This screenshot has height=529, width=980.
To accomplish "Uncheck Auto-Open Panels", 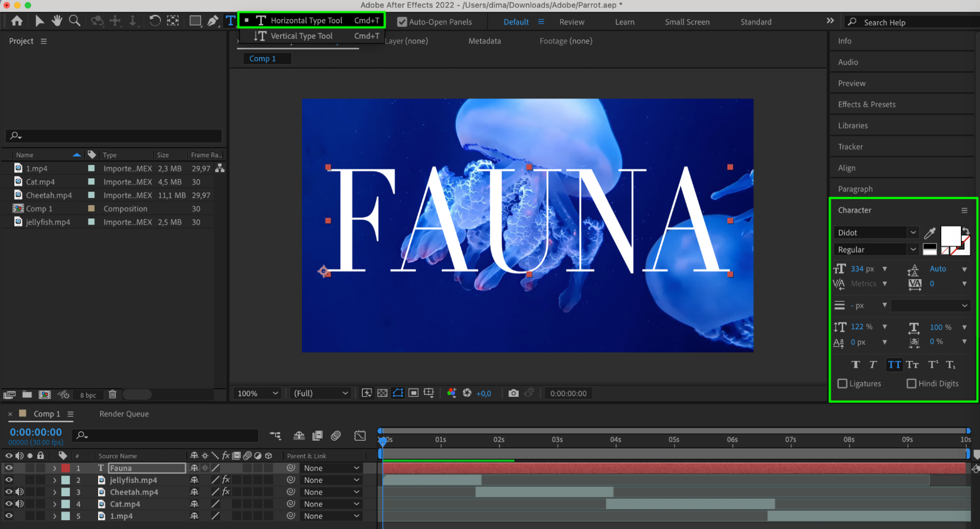I will [402, 22].
